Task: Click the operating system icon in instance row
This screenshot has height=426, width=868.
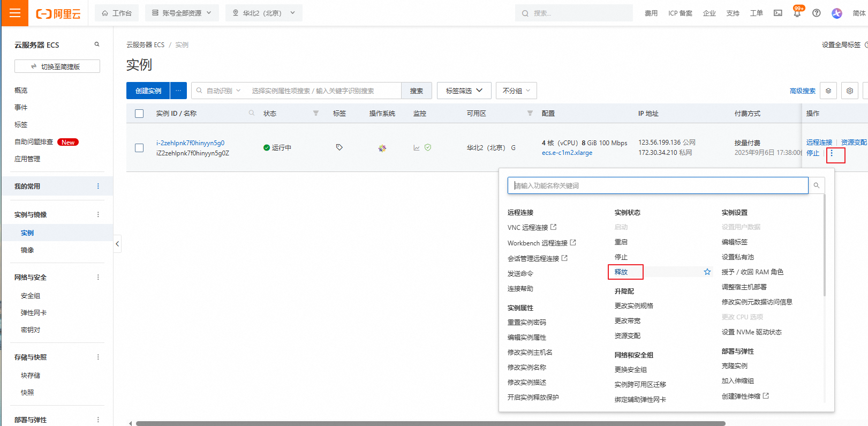Action: [x=382, y=148]
